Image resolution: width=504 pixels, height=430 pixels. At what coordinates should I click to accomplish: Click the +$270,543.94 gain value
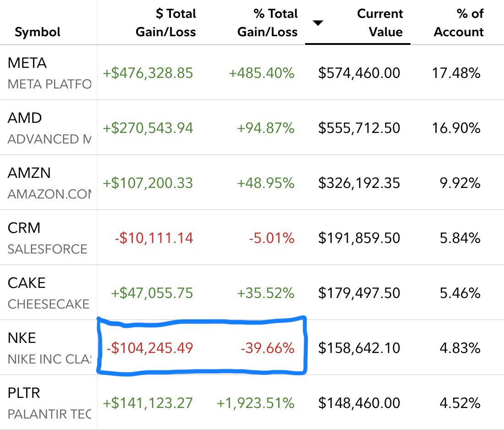[x=148, y=128]
